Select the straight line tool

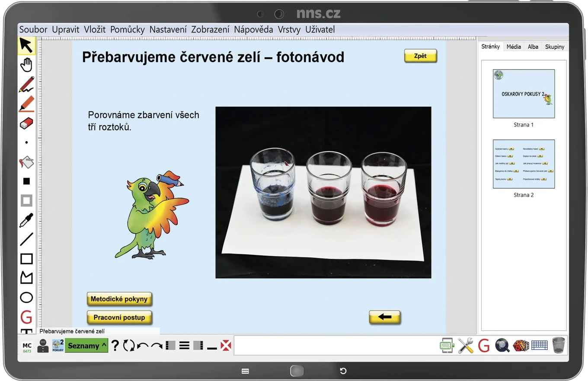[26, 239]
